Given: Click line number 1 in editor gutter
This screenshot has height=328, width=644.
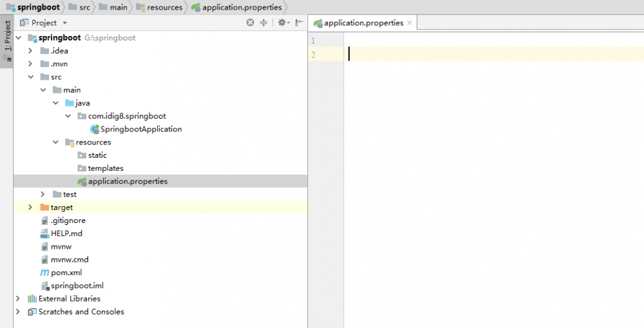Looking at the screenshot, I should [313, 41].
